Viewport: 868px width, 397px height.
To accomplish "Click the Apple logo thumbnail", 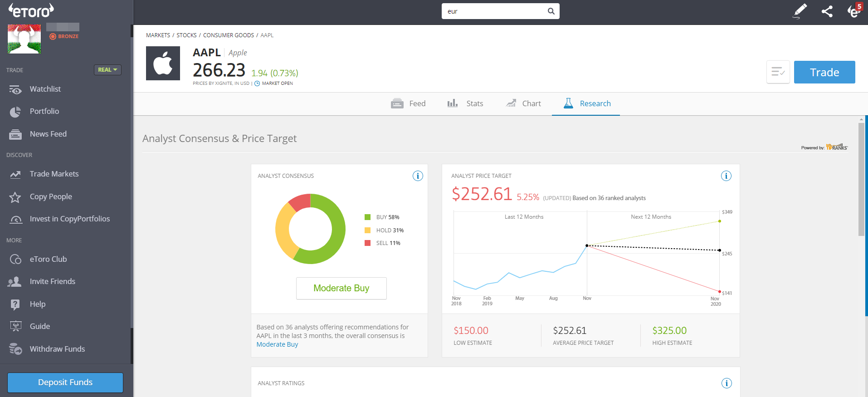I will tap(163, 64).
